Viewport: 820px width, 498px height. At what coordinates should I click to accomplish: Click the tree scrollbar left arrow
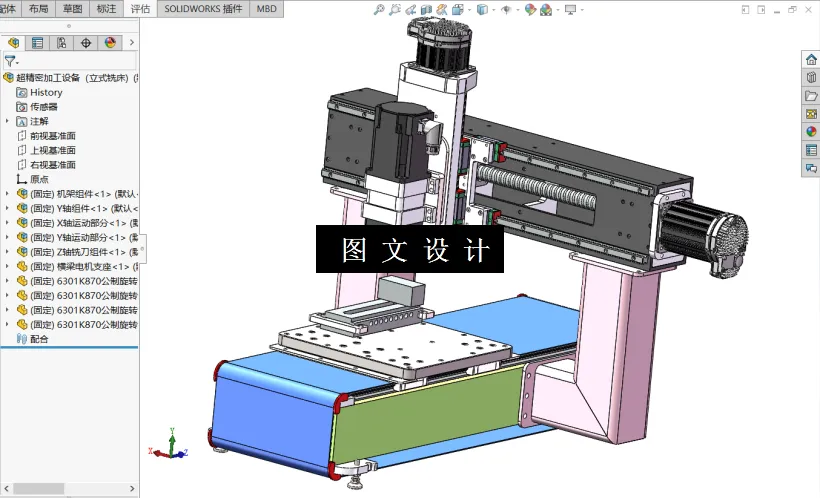(6, 489)
